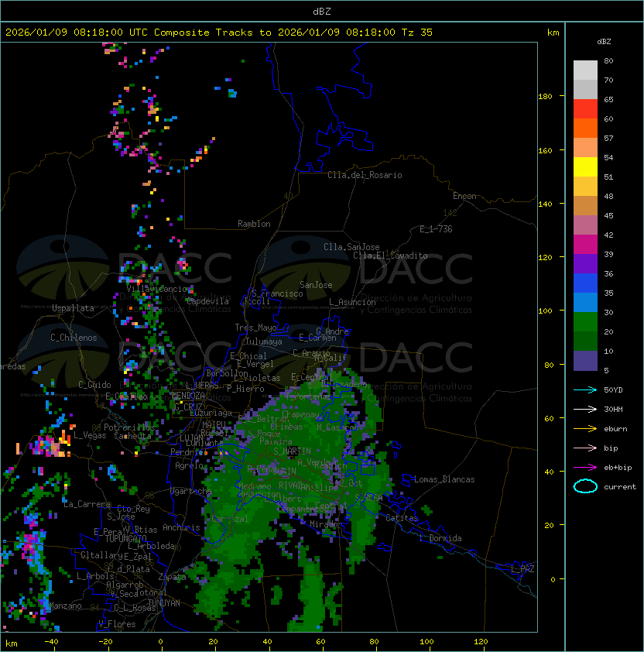Click the 'P_Hierro' map label

(x=245, y=389)
